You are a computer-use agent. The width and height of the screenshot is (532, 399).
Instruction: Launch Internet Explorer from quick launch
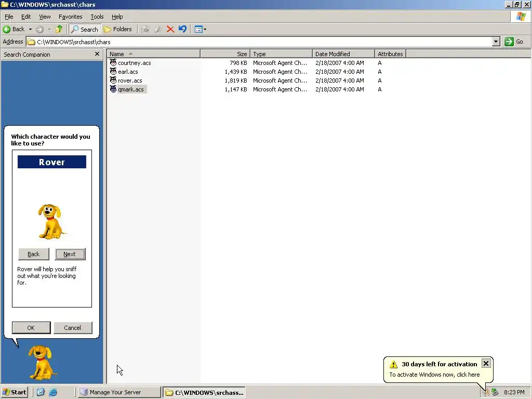[x=54, y=392]
